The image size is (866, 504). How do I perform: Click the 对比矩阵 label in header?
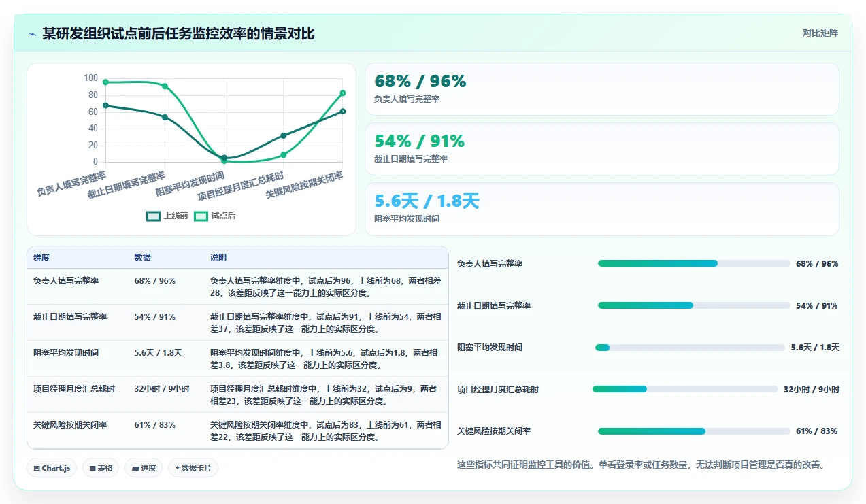point(820,33)
